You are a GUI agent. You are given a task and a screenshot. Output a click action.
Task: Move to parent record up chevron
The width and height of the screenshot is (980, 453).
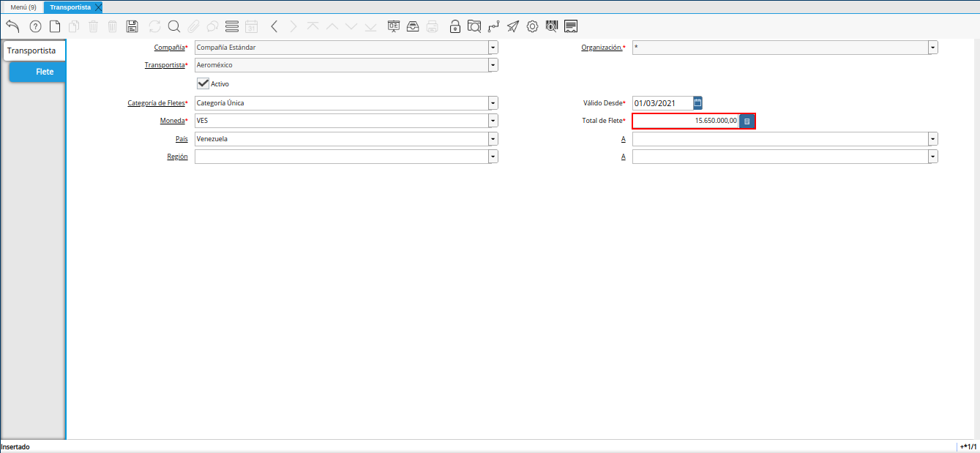(332, 26)
